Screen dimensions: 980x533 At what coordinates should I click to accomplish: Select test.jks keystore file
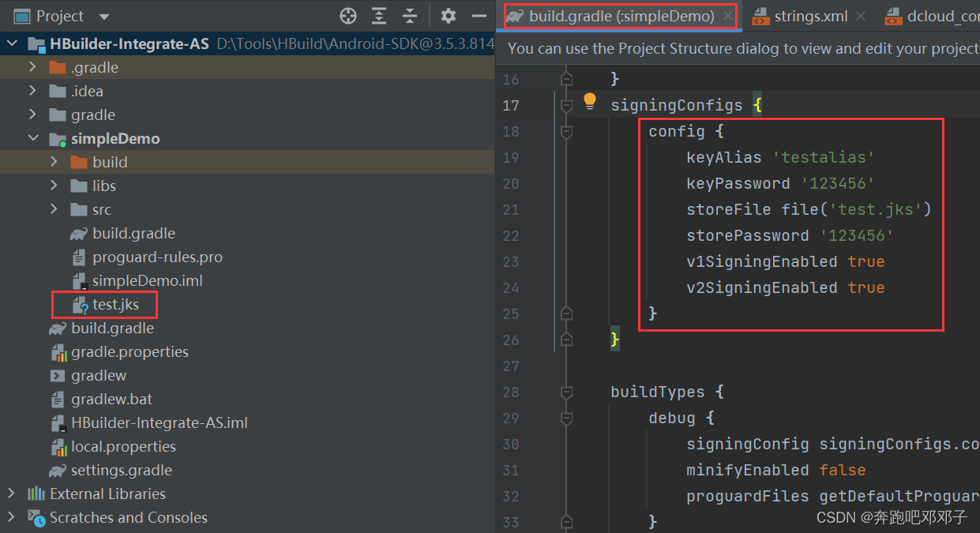(115, 304)
